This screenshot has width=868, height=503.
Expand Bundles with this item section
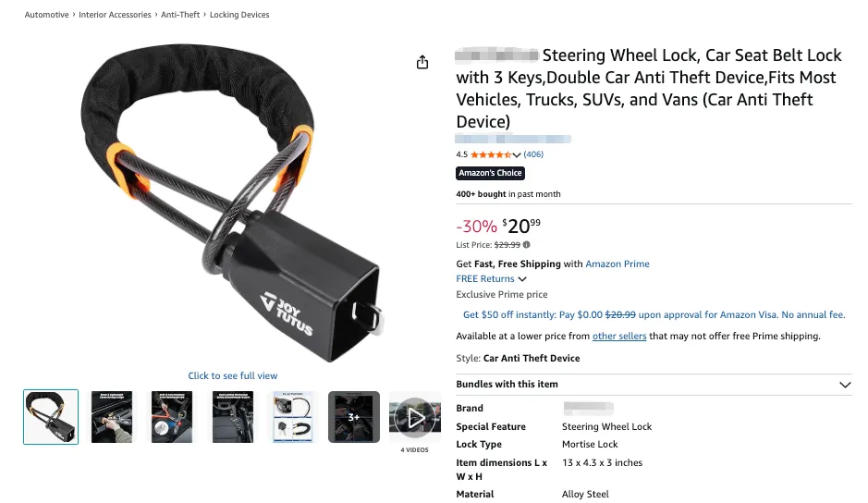844,385
